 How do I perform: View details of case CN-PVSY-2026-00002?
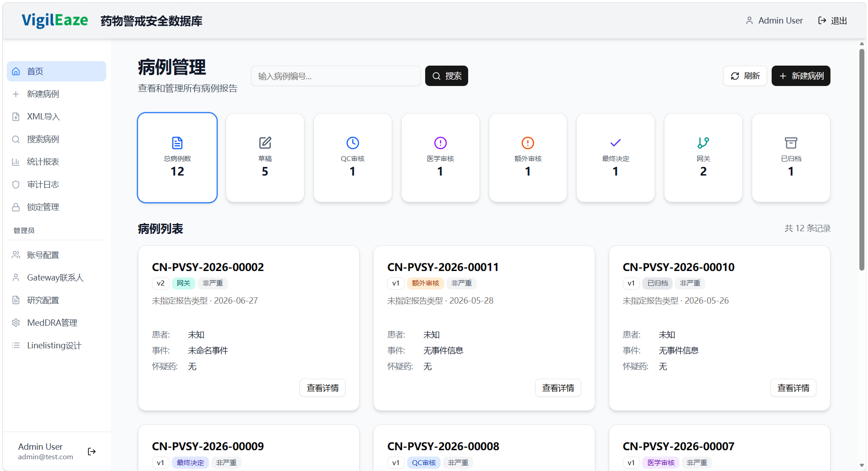point(323,388)
